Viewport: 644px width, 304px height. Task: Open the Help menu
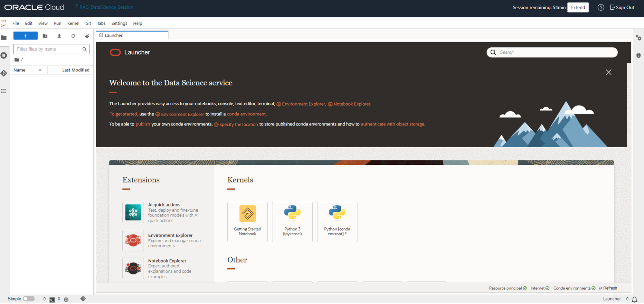[x=137, y=23]
